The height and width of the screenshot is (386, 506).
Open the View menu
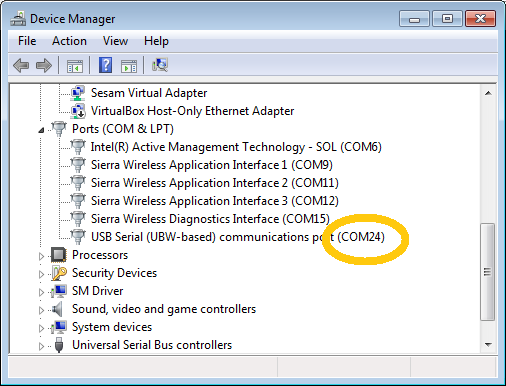pos(115,41)
